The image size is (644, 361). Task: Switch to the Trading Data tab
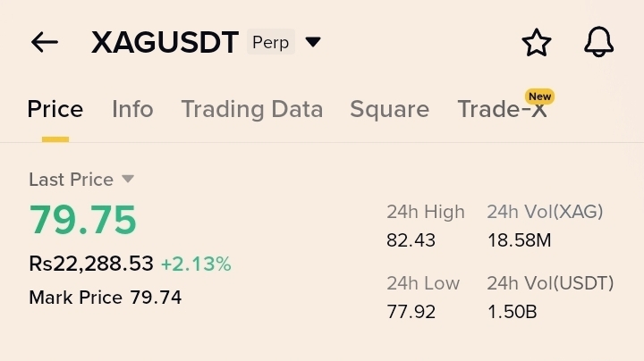tap(251, 109)
